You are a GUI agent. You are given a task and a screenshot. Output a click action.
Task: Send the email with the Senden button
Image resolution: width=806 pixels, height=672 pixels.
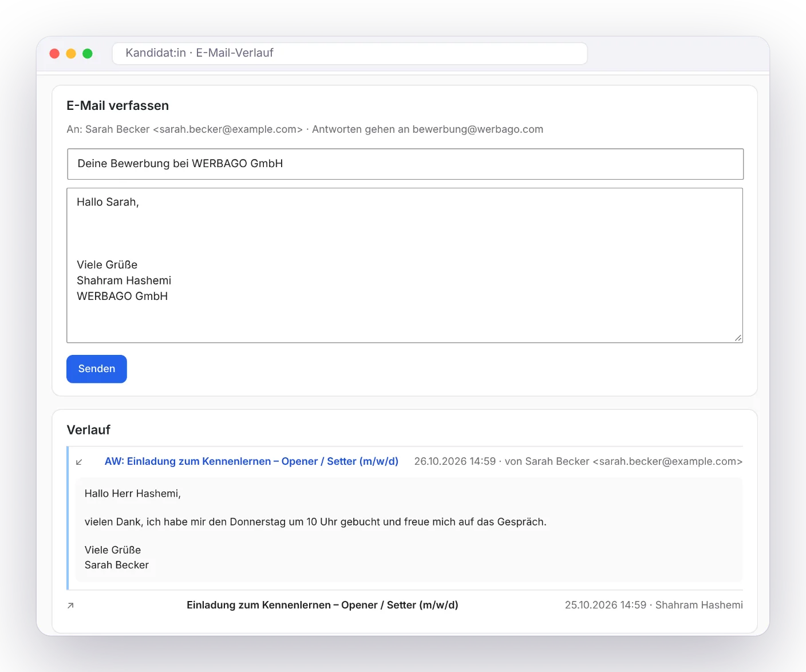click(x=97, y=369)
